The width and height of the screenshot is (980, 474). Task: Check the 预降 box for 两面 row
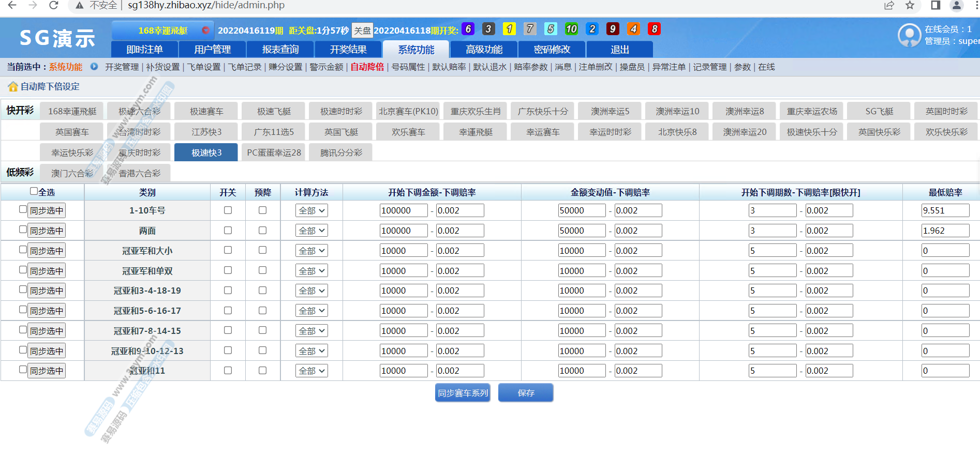(262, 231)
